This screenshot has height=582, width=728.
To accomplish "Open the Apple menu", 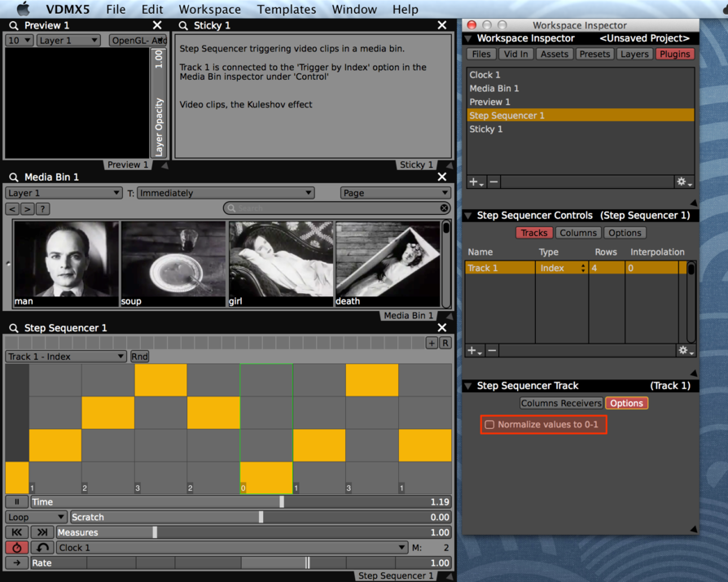I will [24, 9].
